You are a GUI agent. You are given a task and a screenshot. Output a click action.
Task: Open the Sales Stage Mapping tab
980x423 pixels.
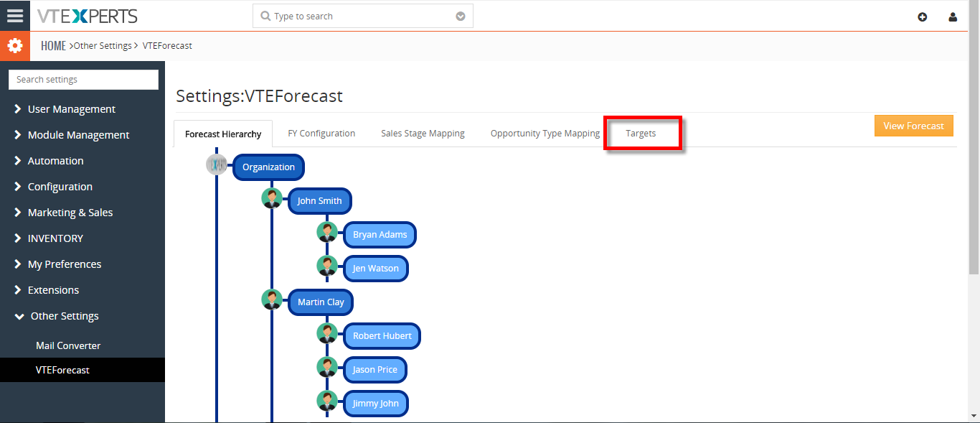[x=423, y=134]
